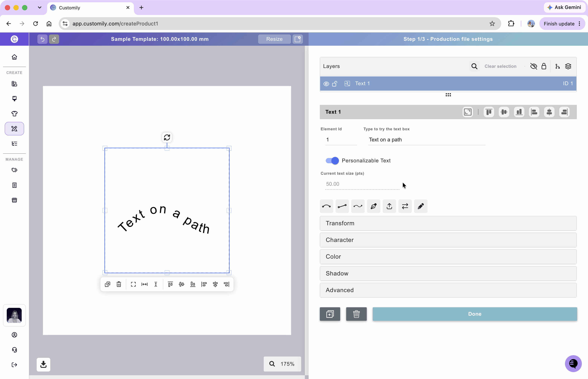This screenshot has height=379, width=588.
Task: Click Finish update button in Chrome
Action: pyautogui.click(x=562, y=24)
